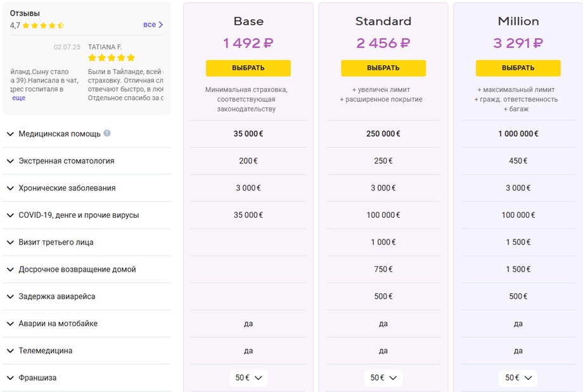Click the 4,7 star rating icons

[43, 25]
